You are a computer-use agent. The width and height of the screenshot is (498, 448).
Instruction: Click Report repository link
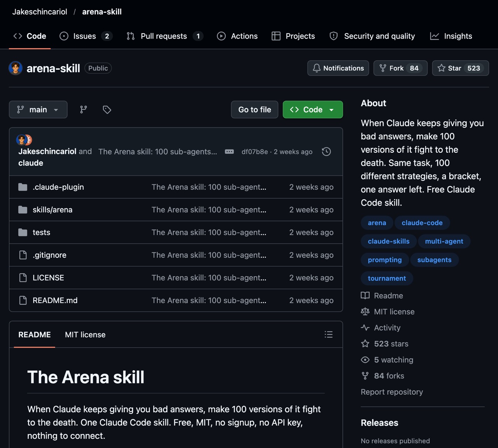click(x=392, y=392)
